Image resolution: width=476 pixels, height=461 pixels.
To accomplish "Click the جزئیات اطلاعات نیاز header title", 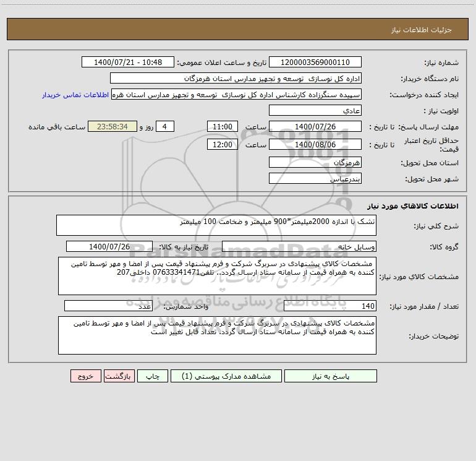I will (x=422, y=30).
